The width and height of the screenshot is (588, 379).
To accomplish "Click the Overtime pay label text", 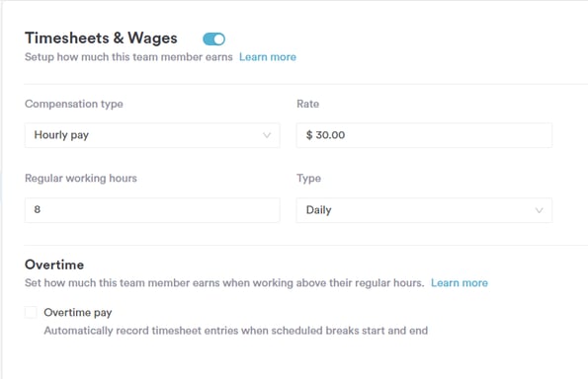I will click(x=78, y=312).
